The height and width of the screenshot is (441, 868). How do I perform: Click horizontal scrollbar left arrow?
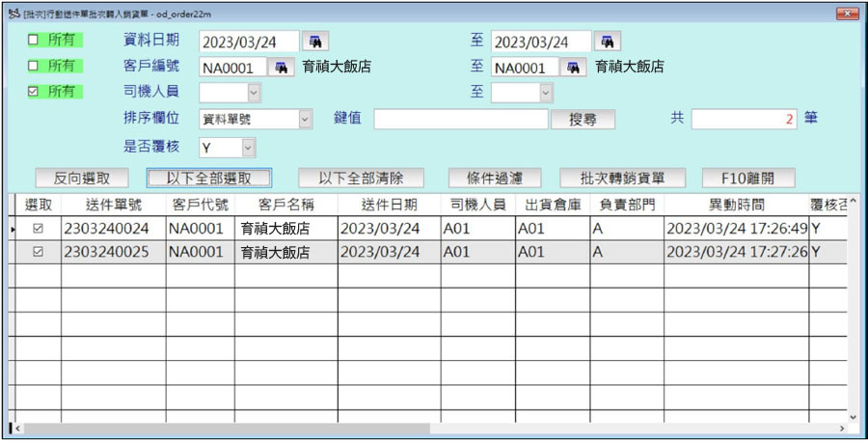17,428
